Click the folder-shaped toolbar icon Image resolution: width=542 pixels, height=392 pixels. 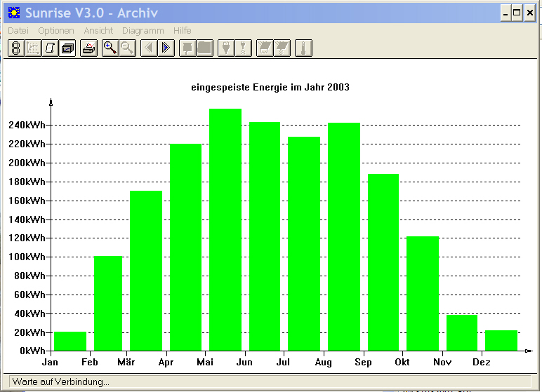(x=204, y=48)
